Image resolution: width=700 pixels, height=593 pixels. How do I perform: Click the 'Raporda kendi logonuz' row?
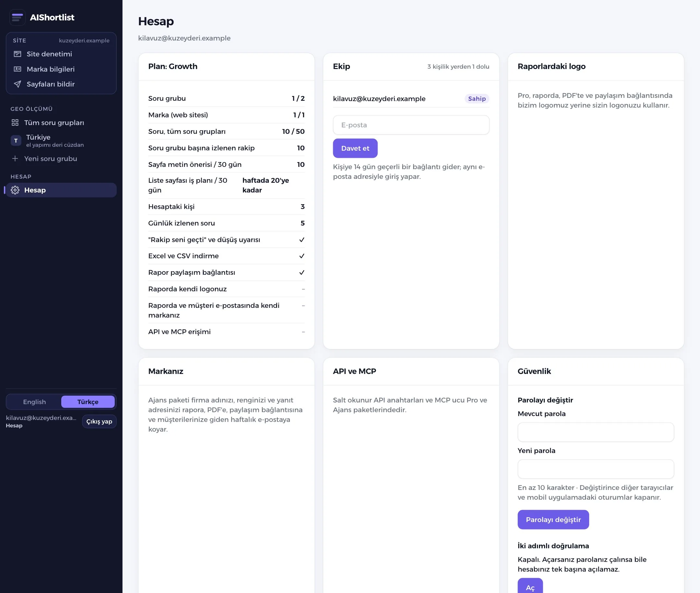226,289
